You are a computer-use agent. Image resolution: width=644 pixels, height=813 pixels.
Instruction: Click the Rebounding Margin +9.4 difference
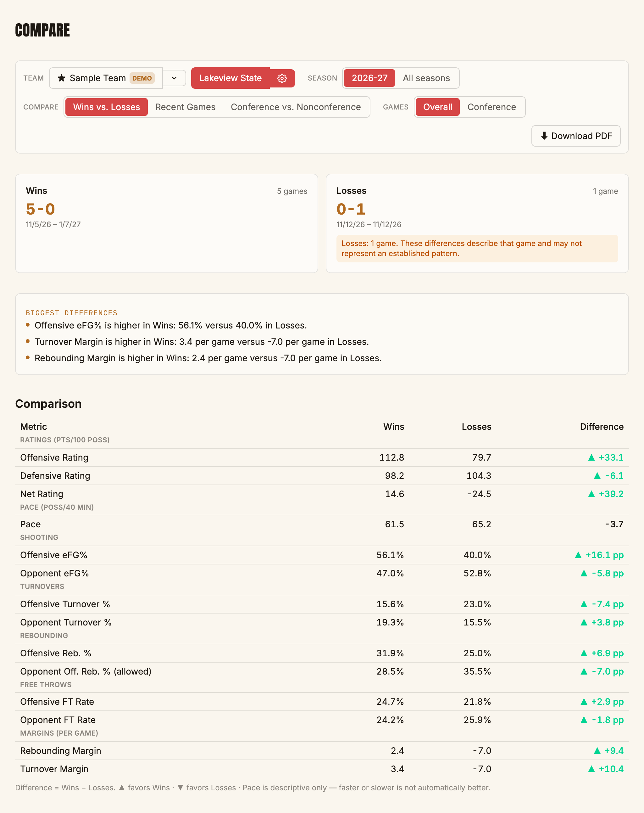click(x=608, y=751)
